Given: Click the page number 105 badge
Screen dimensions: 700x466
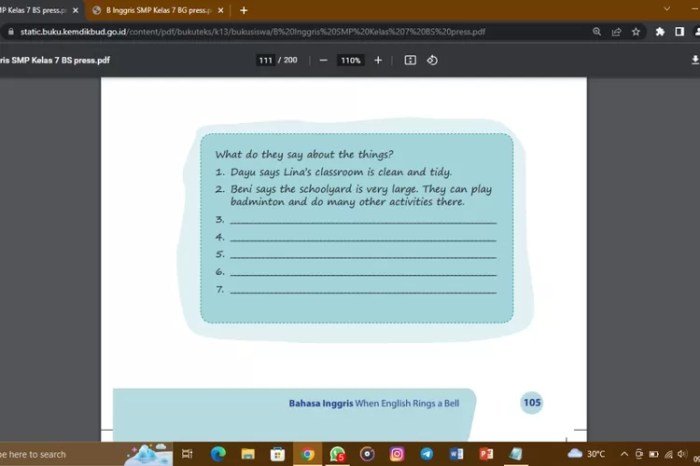Looking at the screenshot, I should [532, 403].
